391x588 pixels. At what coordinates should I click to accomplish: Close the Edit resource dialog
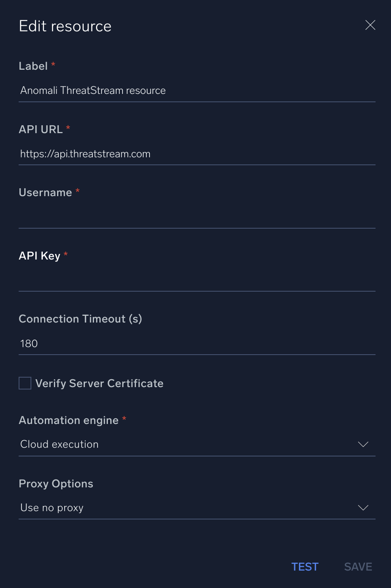point(370,25)
